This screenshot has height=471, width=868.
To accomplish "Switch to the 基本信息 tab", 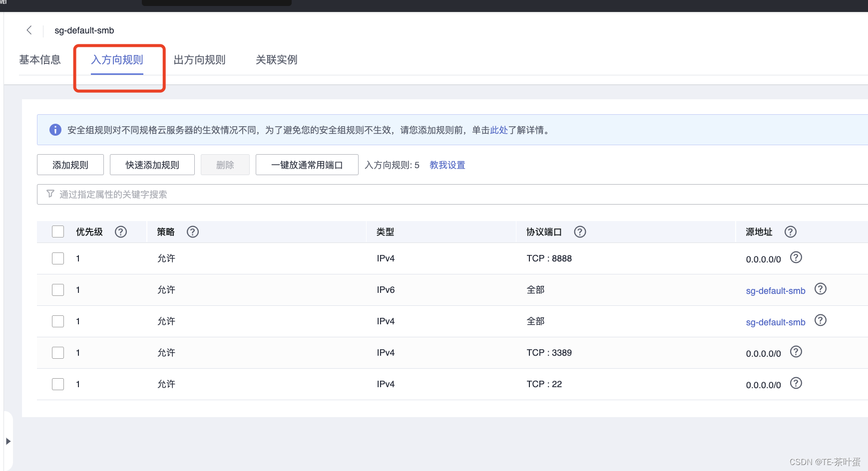I will pyautogui.click(x=40, y=60).
